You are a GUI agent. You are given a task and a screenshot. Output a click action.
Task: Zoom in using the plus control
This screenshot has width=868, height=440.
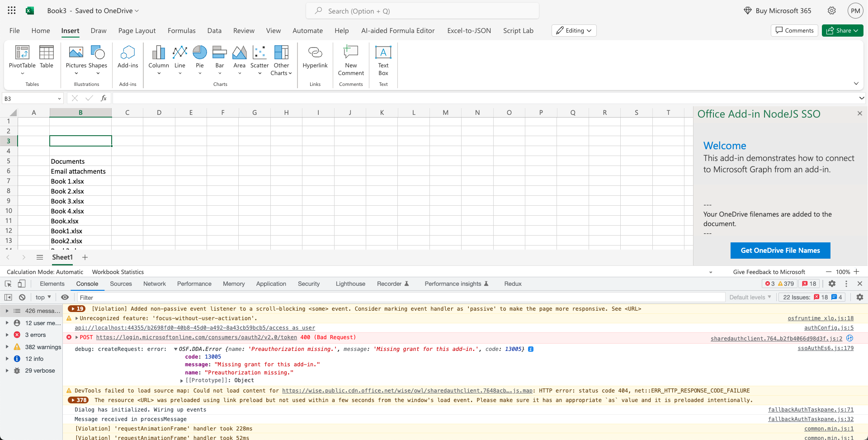tap(858, 272)
